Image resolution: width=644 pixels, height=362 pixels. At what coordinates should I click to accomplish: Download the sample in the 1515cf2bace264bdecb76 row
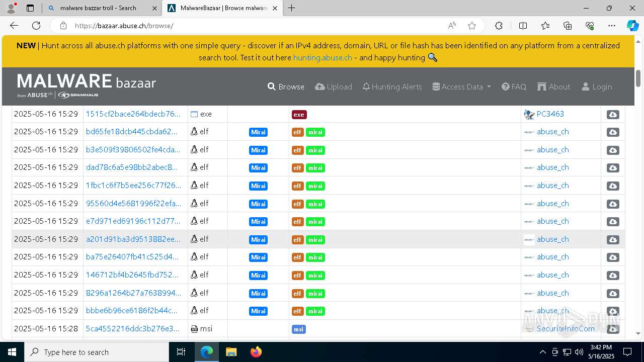(x=613, y=115)
